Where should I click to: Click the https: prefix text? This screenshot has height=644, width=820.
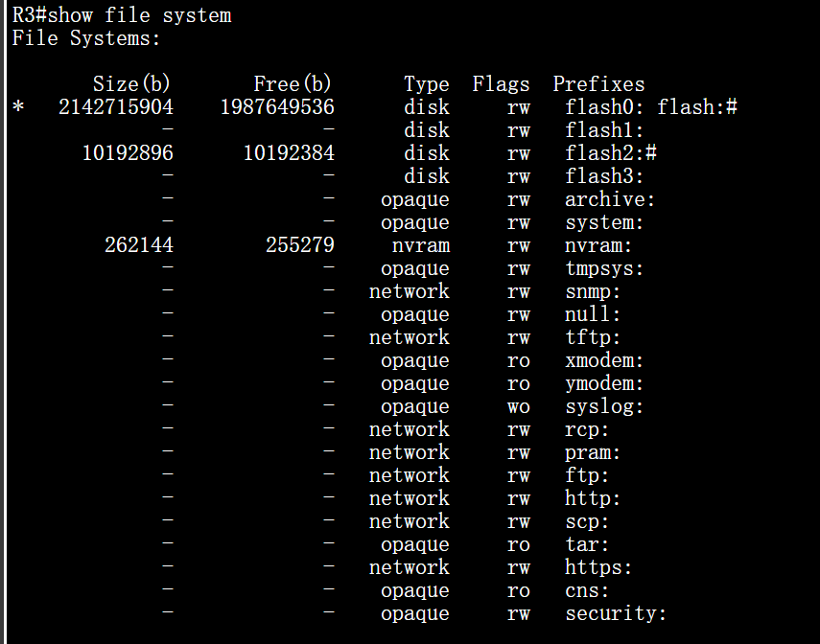pos(598,567)
